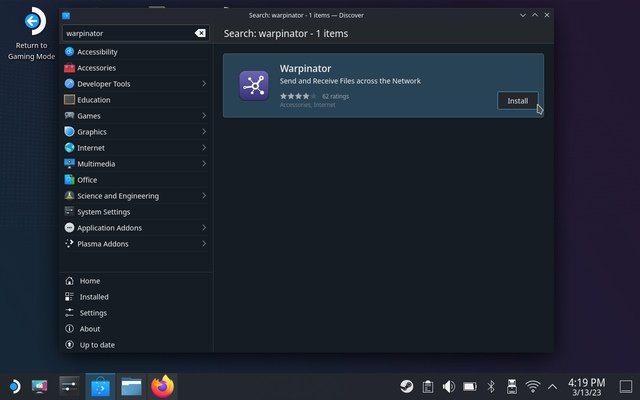The height and width of the screenshot is (400, 640).
Task: Click the Up to date status
Action: pos(136,345)
